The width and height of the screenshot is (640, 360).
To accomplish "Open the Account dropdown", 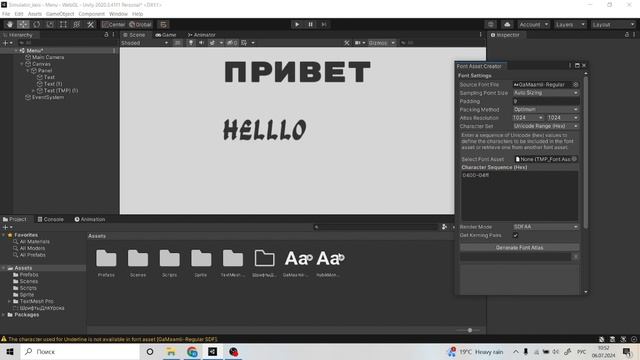I will coord(533,24).
